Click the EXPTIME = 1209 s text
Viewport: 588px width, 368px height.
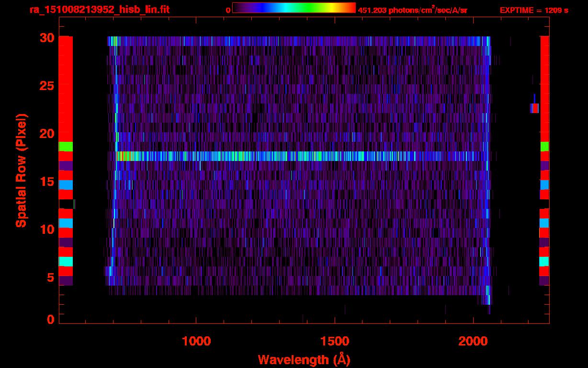coord(534,10)
